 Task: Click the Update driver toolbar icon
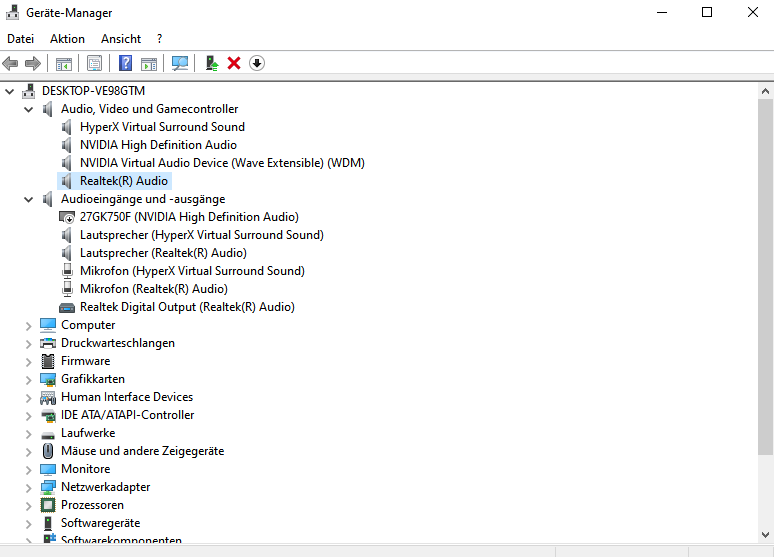(x=212, y=63)
